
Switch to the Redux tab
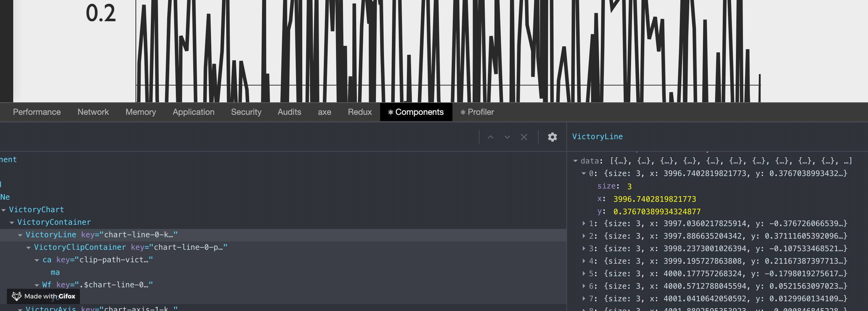click(x=360, y=112)
